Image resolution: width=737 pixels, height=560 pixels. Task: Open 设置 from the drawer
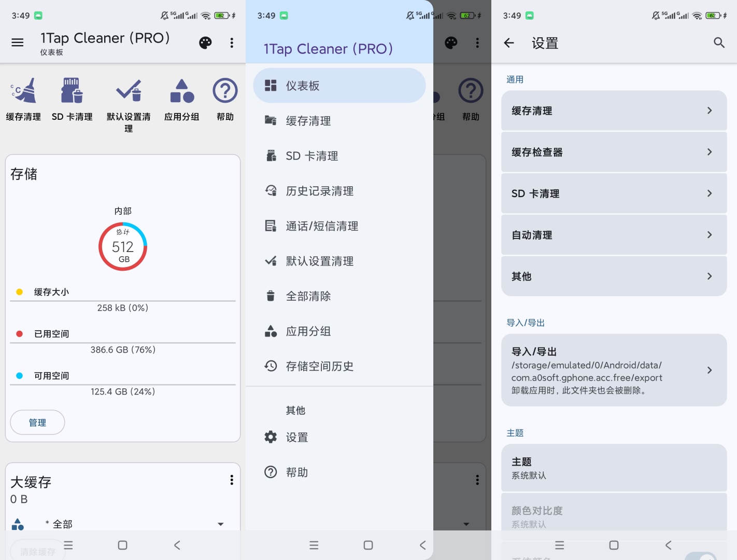click(x=339, y=437)
